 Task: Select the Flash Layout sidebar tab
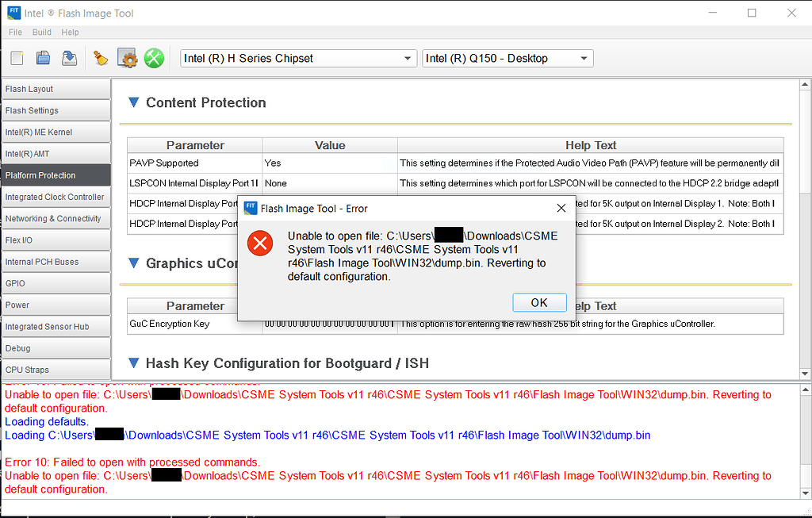[x=56, y=89]
